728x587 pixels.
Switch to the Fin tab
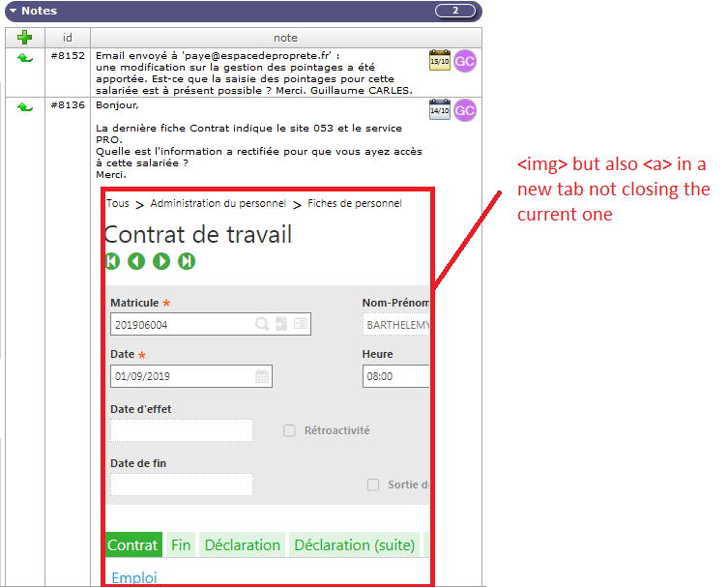coord(181,544)
